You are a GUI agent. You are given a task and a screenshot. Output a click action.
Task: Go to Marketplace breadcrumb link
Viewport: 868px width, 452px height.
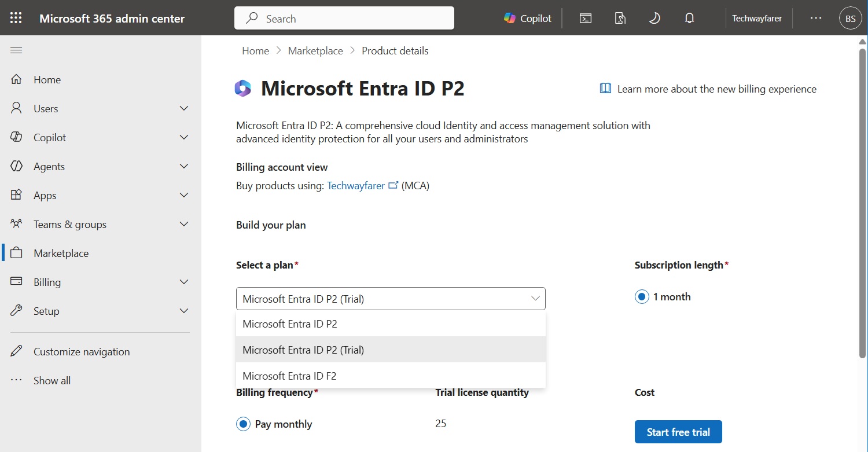pos(315,51)
